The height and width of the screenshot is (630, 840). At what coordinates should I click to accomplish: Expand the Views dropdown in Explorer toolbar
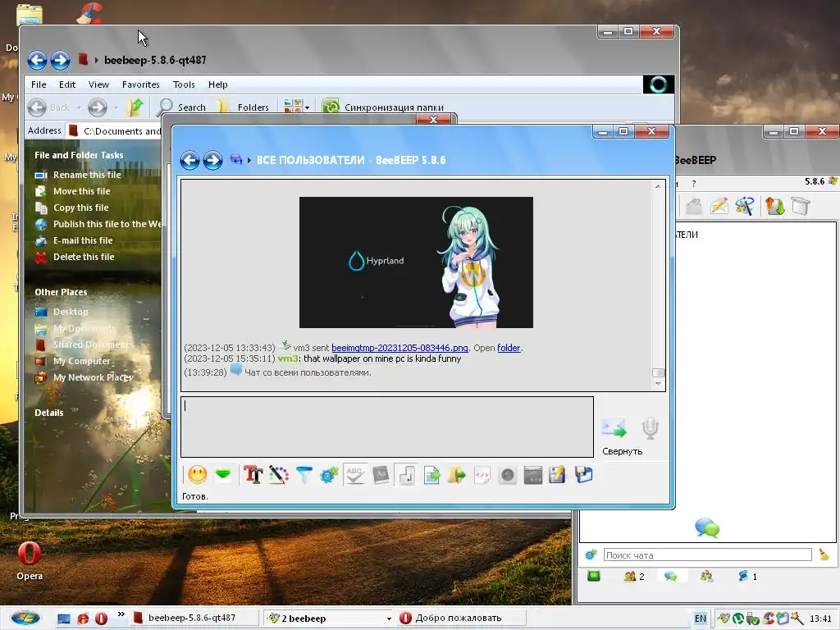[x=308, y=107]
